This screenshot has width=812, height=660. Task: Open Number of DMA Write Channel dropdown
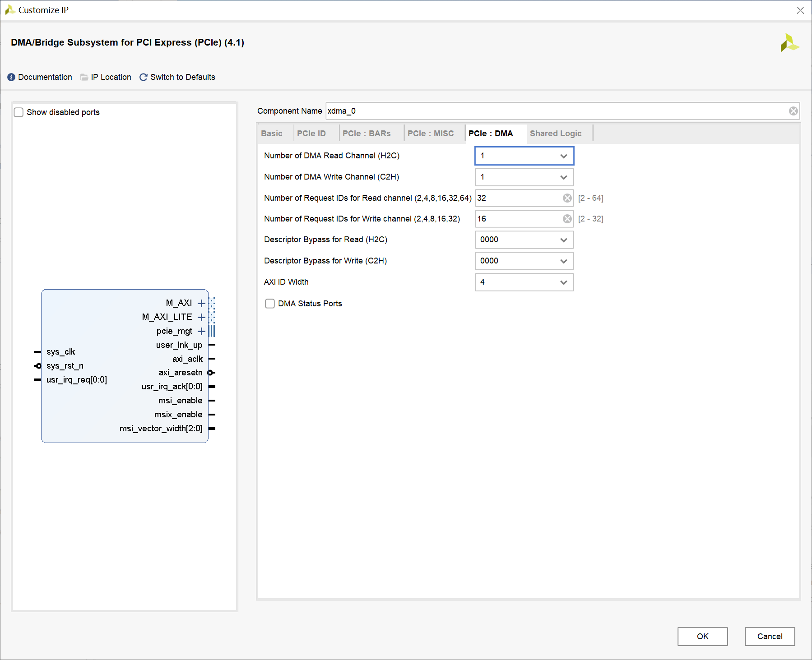coord(524,177)
